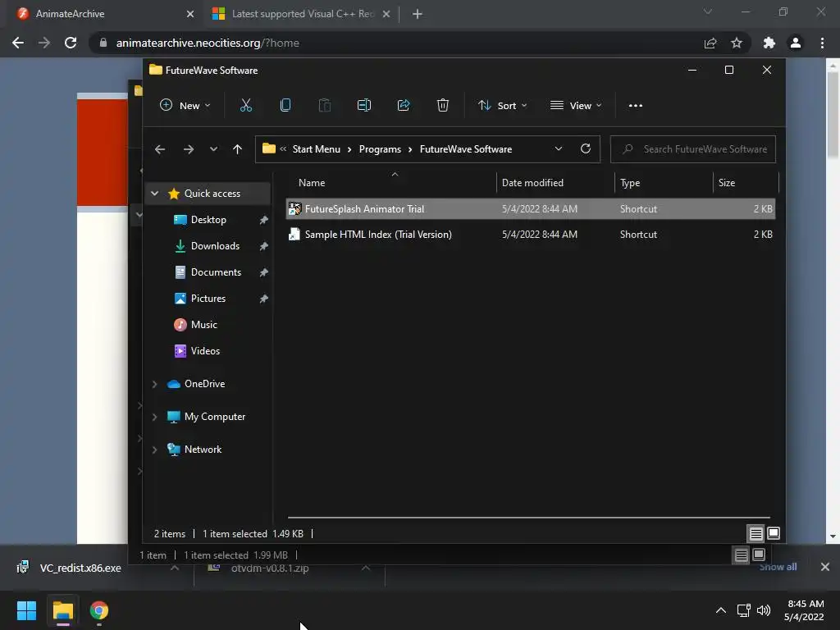Go back in File Explorer
Viewport: 840px width, 630px height.
click(160, 149)
